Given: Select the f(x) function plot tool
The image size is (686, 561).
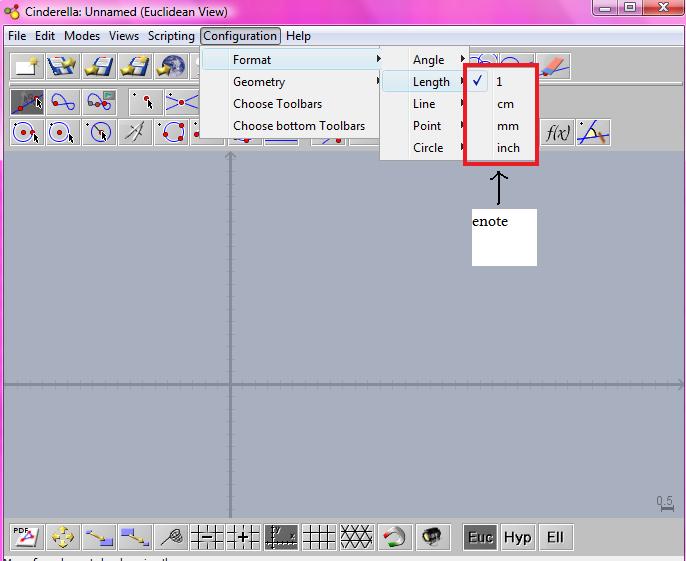Looking at the screenshot, I should 557,132.
